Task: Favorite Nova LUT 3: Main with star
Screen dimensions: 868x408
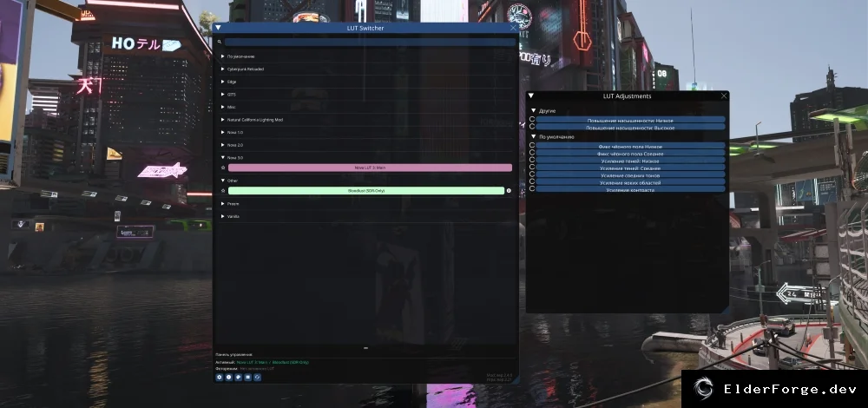Action: tap(223, 168)
